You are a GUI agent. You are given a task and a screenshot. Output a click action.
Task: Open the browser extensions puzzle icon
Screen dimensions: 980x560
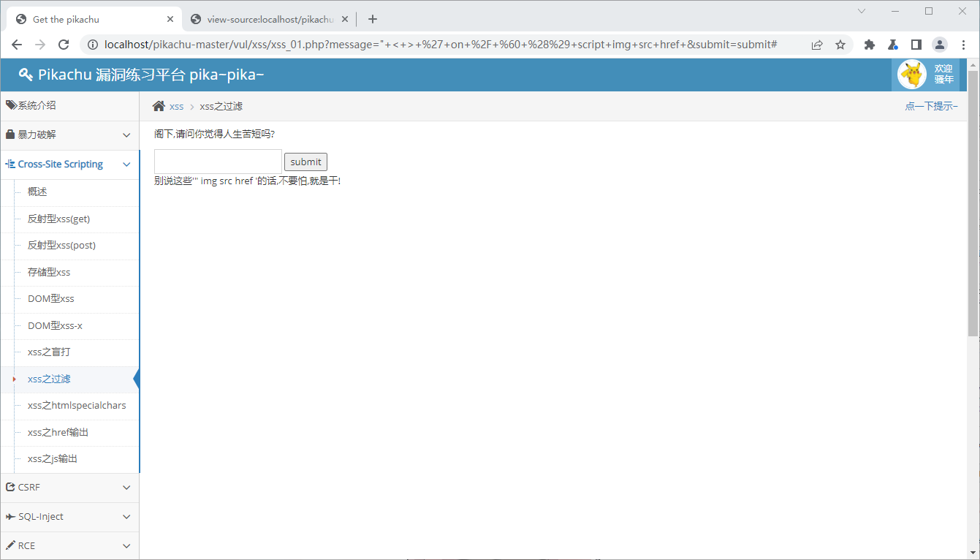pos(869,45)
